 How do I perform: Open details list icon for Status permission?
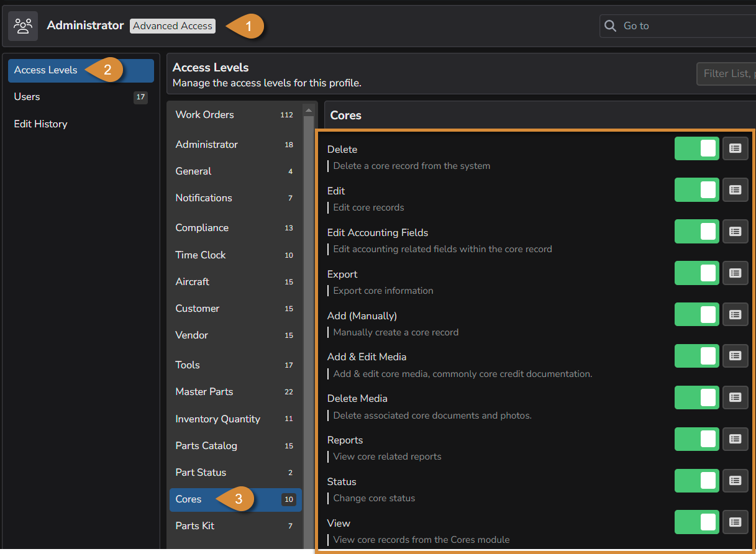pos(735,481)
